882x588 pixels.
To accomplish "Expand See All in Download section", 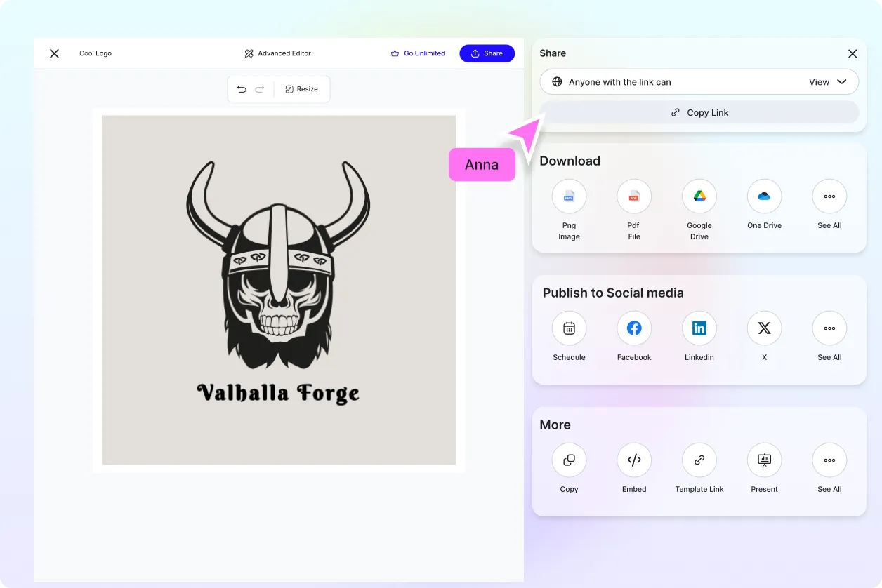I will coord(829,196).
